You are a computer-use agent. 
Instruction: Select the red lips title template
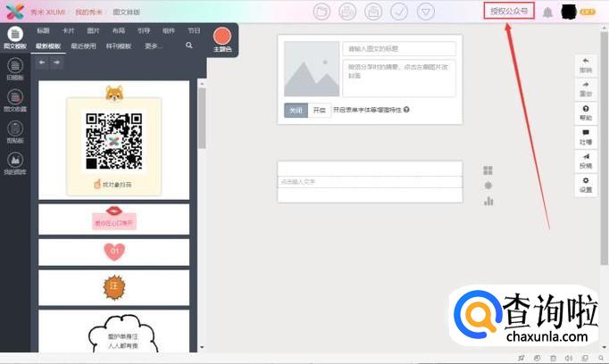click(113, 219)
